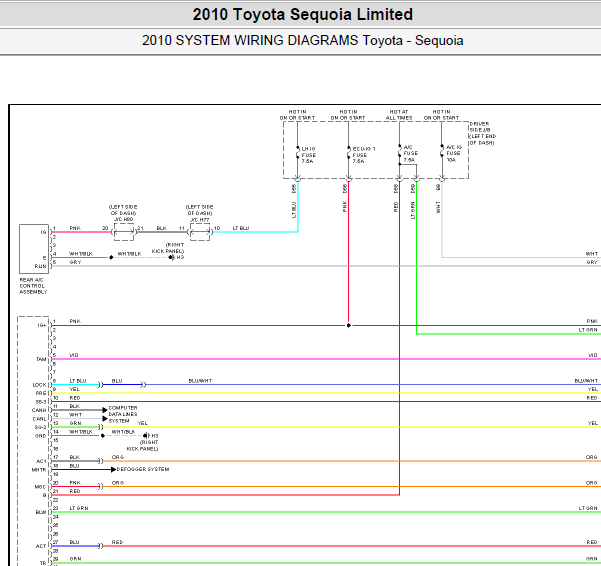Click the "WHT" wire label at pin 12
Screen dimensions: 601x566
76,415
